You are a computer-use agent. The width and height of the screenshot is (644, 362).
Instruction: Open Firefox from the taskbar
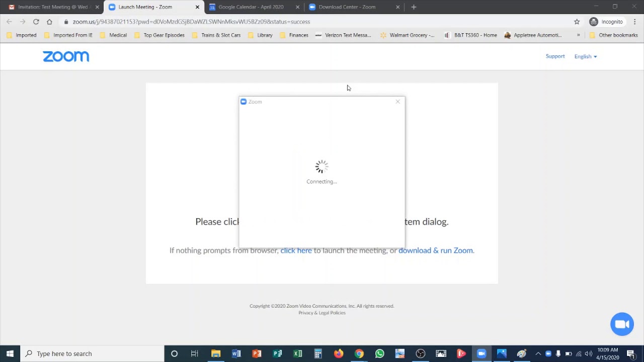pyautogui.click(x=339, y=353)
